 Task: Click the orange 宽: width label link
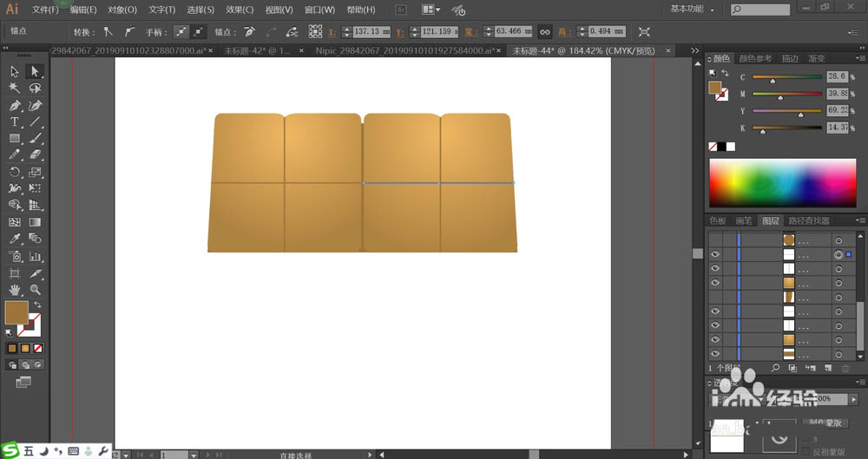click(471, 32)
